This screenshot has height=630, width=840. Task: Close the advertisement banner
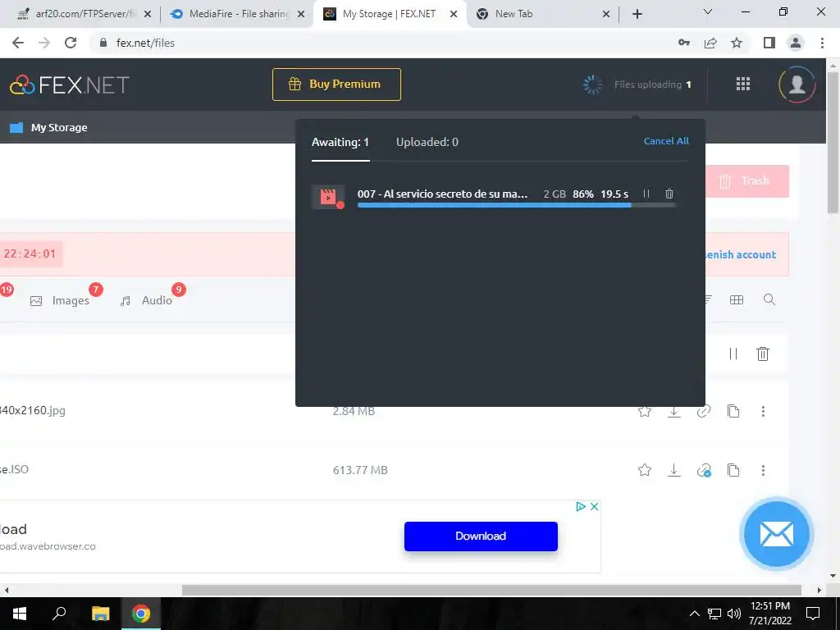coord(594,506)
